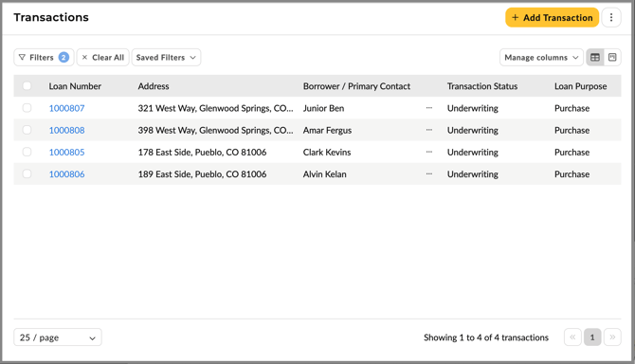Screen dimensions: 635x364
Task: Open the Manage columns dropdown
Action: coord(541,58)
